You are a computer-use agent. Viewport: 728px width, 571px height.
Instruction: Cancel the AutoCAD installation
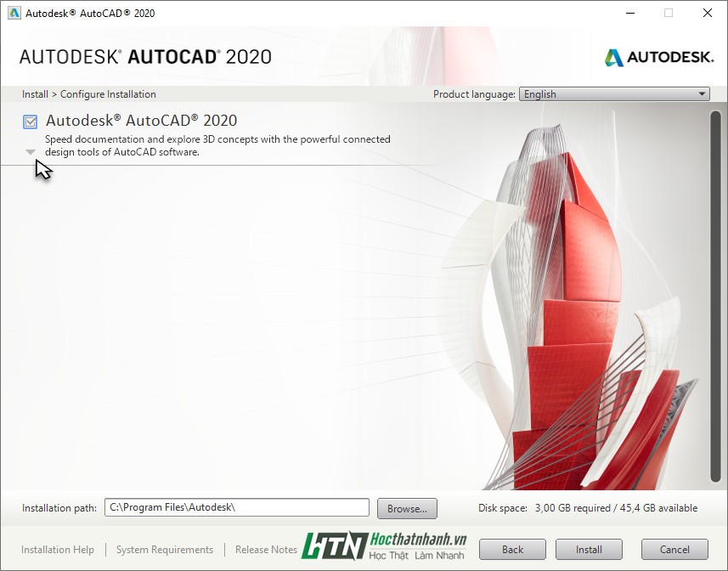pyautogui.click(x=674, y=550)
